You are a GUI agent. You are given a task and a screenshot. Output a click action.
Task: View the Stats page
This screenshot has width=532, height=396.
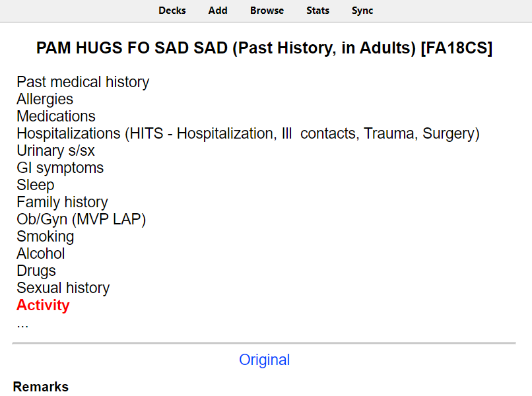[x=318, y=11]
